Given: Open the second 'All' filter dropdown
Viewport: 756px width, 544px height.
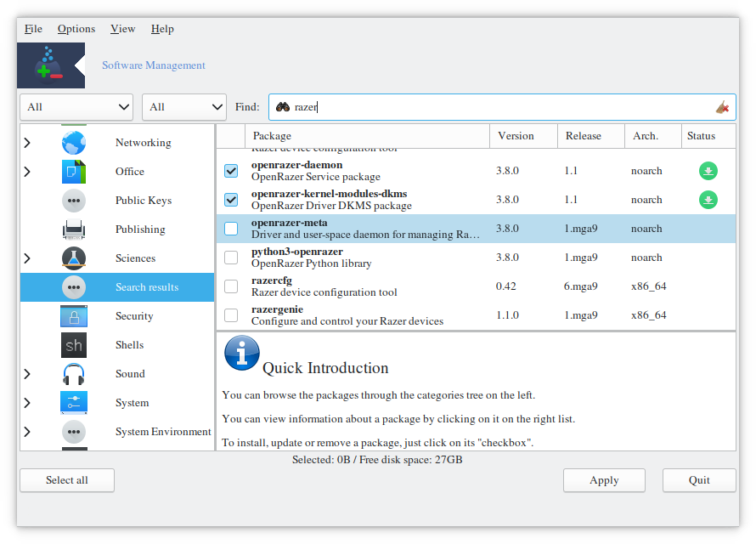Looking at the screenshot, I should click(184, 107).
